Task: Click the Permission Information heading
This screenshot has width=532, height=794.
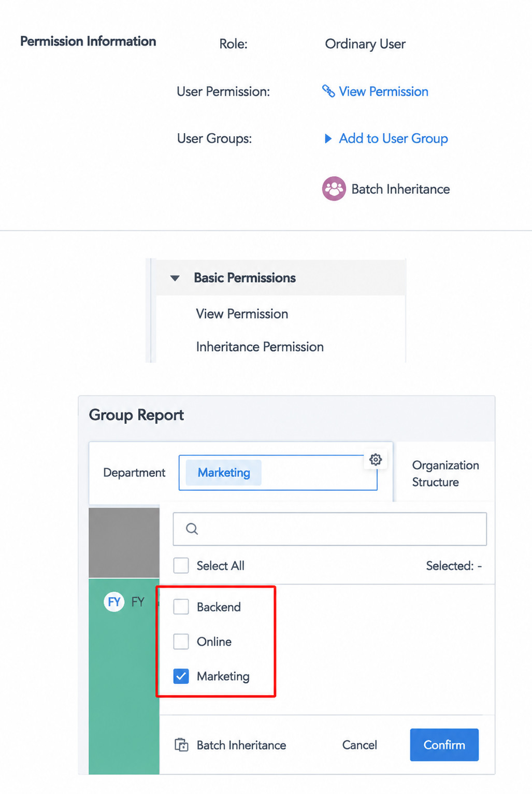Action: tap(88, 41)
